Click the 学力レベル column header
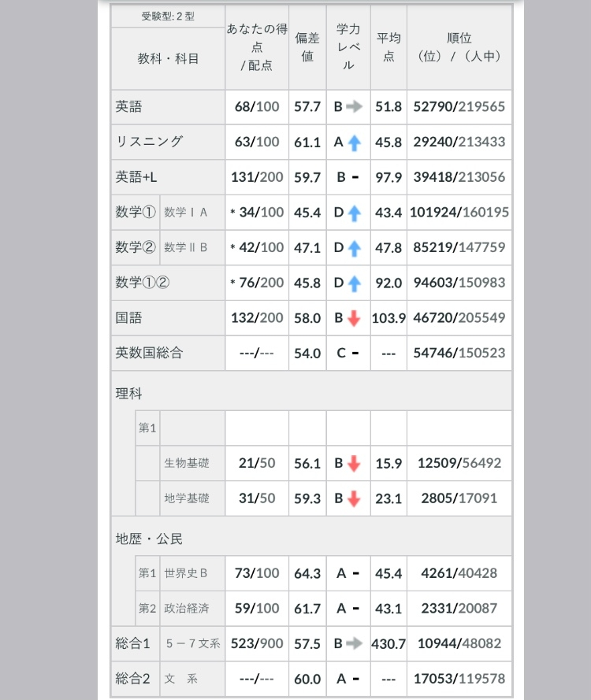 (348, 47)
